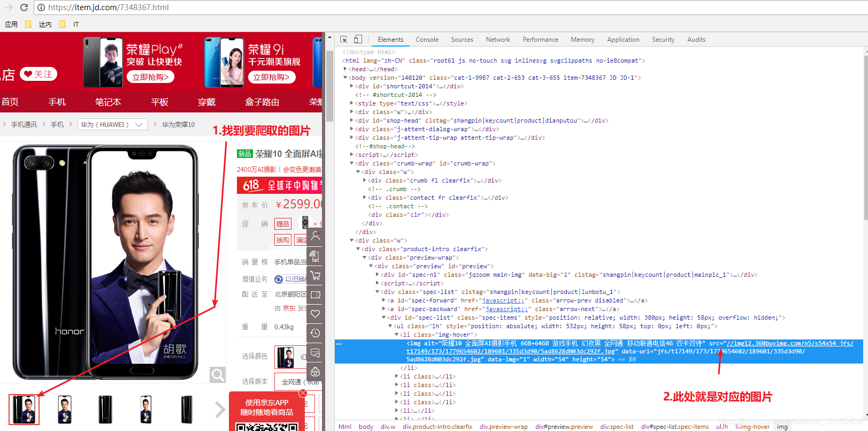
Task: Click the JD sidebar coupon ticket icon
Action: pyautogui.click(x=316, y=294)
